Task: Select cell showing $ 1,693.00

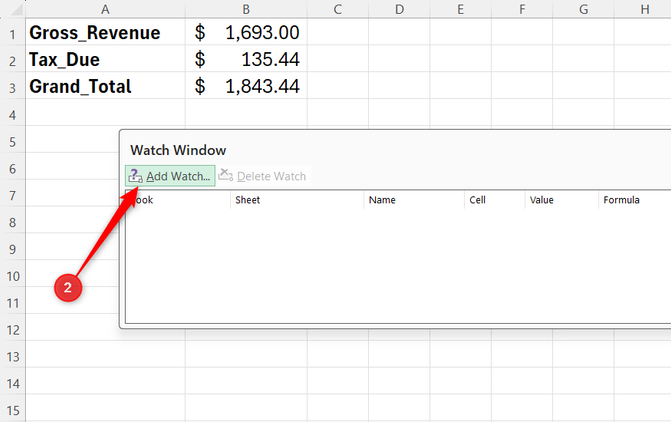Action: 246,33
